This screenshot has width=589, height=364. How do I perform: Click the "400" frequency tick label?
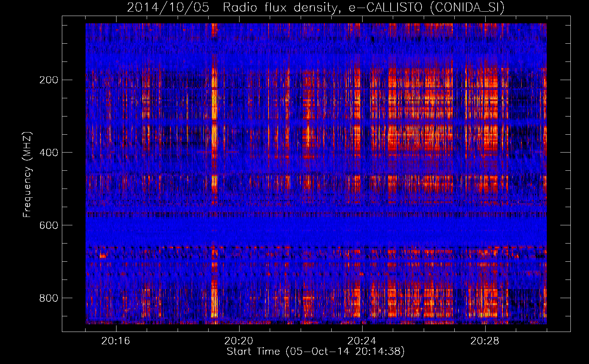[49, 153]
